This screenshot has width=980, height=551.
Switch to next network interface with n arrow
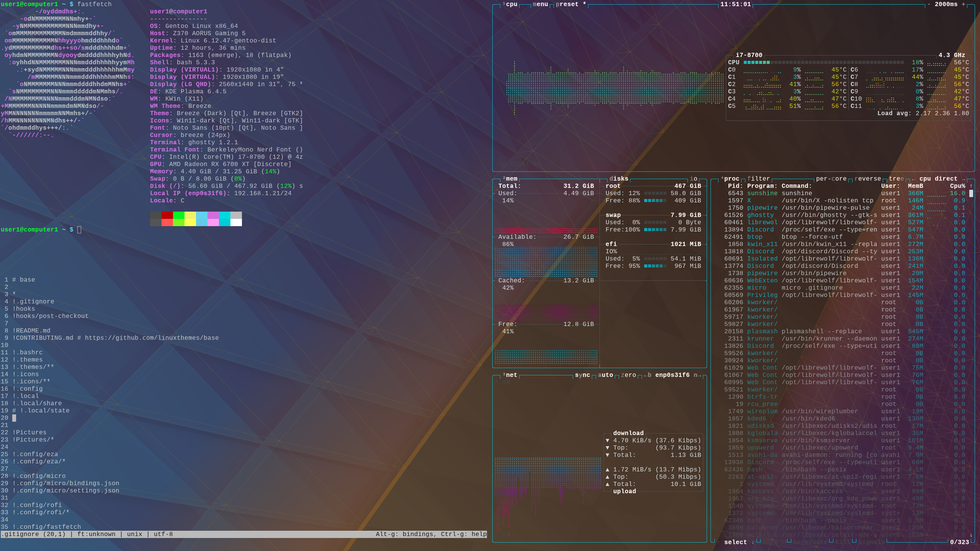pos(697,375)
